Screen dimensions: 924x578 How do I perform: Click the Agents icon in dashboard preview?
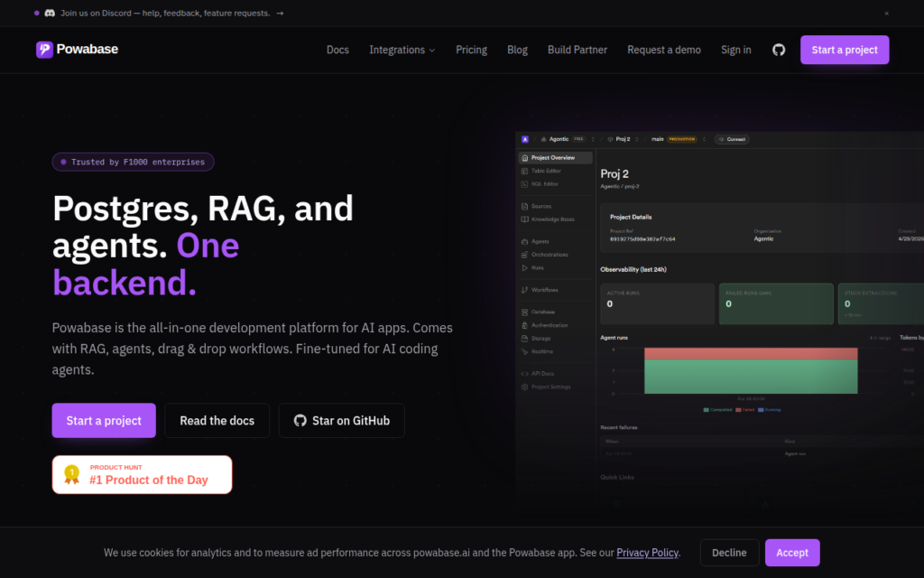tap(524, 241)
